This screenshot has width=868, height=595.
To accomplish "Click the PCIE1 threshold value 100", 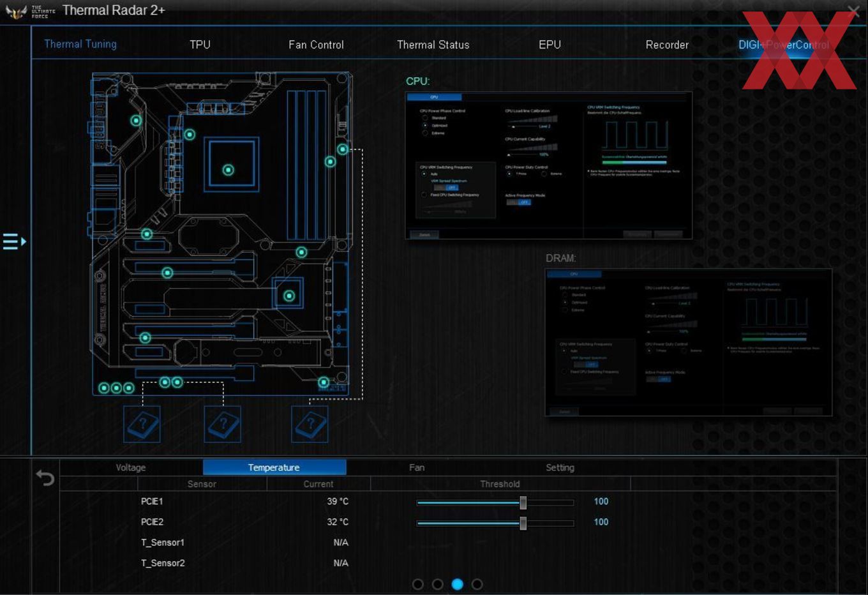I will pos(601,502).
